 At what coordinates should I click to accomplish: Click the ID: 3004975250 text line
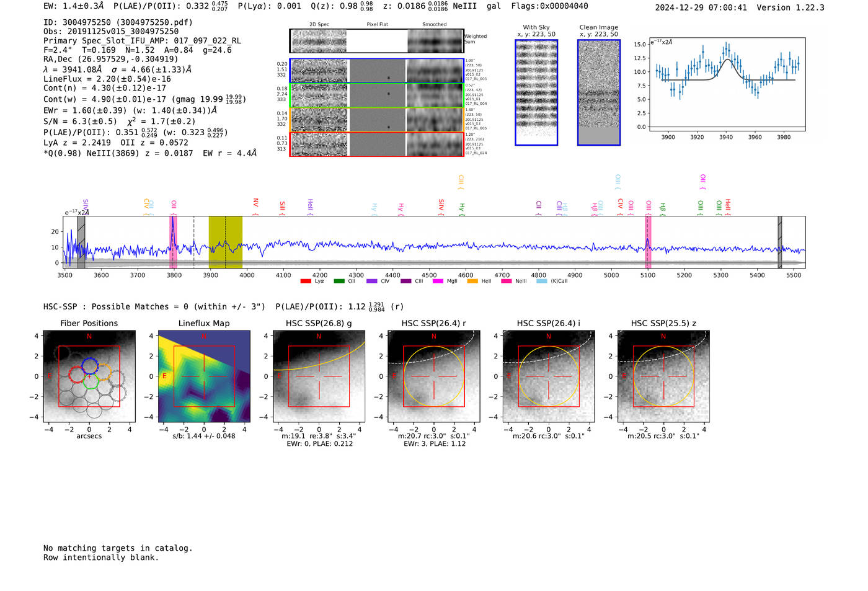[118, 22]
